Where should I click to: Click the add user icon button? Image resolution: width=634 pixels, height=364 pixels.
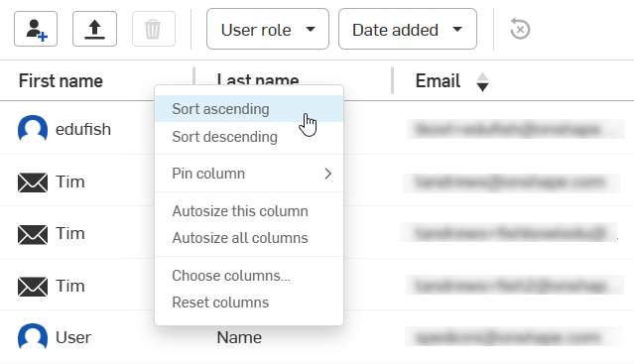point(36,29)
